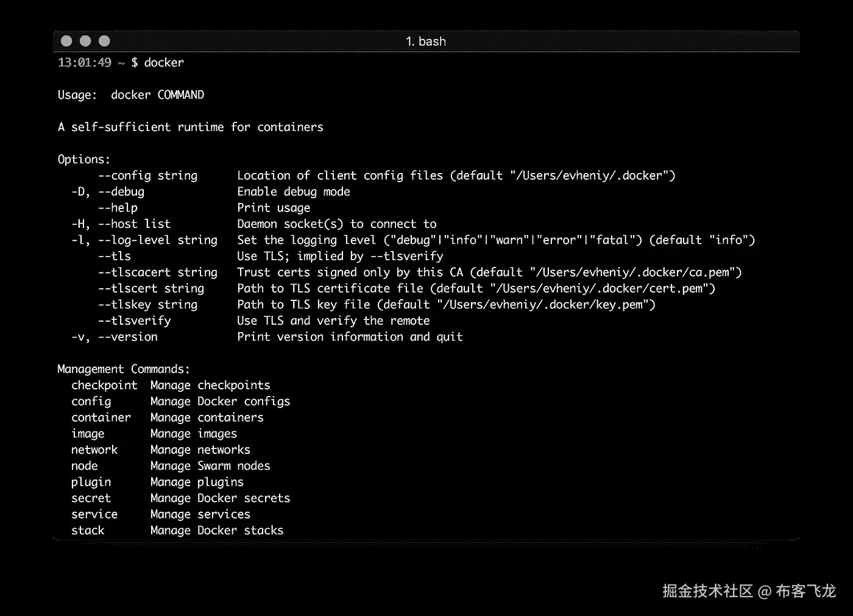Click the '--debug' option flag
853x616 pixels.
coord(121,192)
